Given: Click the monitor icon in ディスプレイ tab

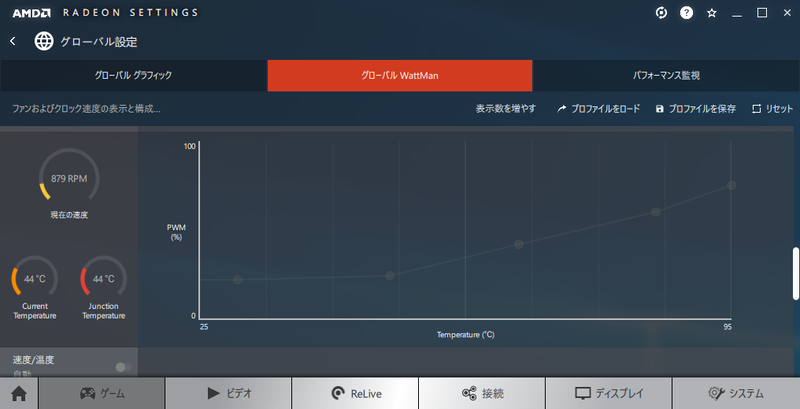Looking at the screenshot, I should (x=583, y=394).
